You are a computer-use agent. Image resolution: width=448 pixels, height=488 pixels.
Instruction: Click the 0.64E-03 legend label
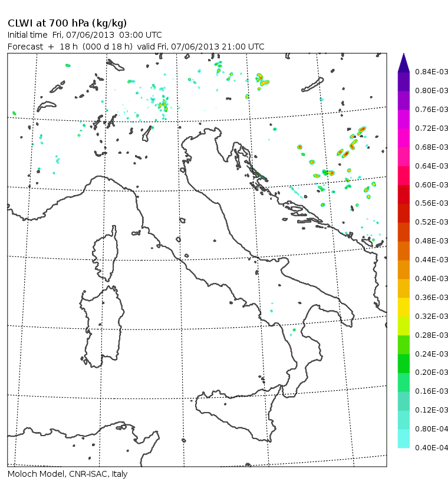point(431,166)
